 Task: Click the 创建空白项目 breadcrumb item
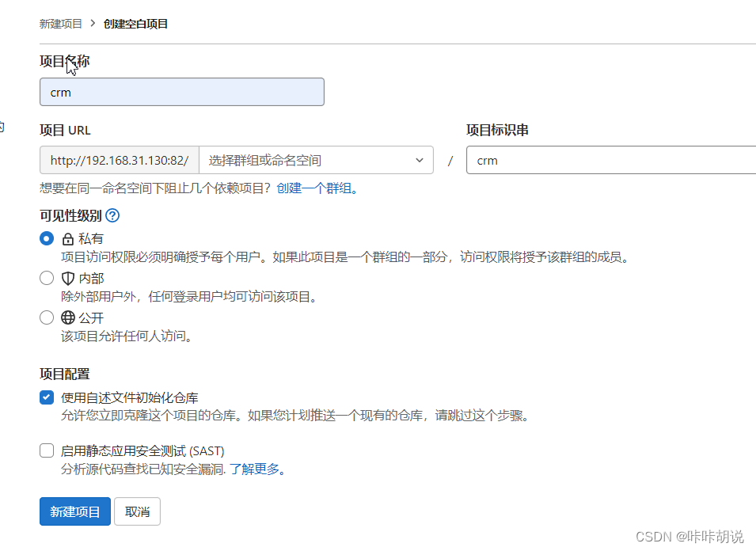pos(135,24)
